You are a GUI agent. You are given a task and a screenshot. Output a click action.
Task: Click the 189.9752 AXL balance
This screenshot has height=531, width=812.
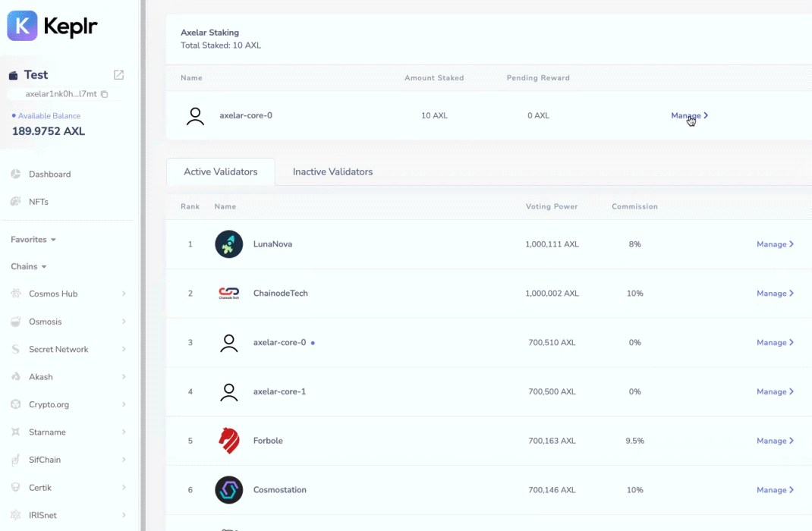tap(49, 131)
